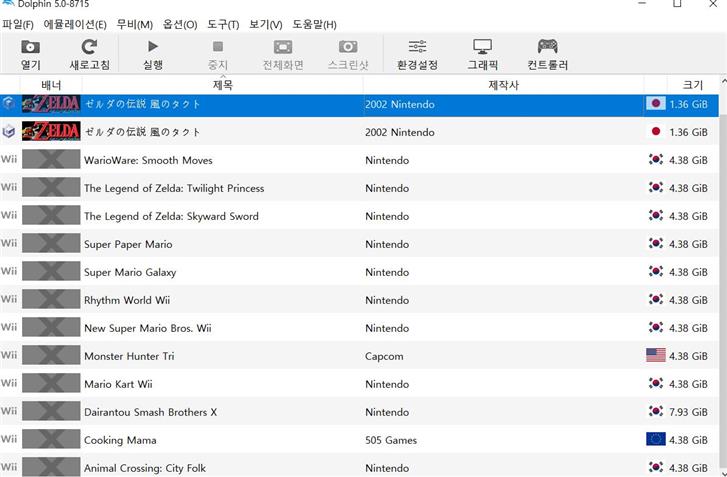Click the Zelda banner in the highlighted row

coord(51,104)
